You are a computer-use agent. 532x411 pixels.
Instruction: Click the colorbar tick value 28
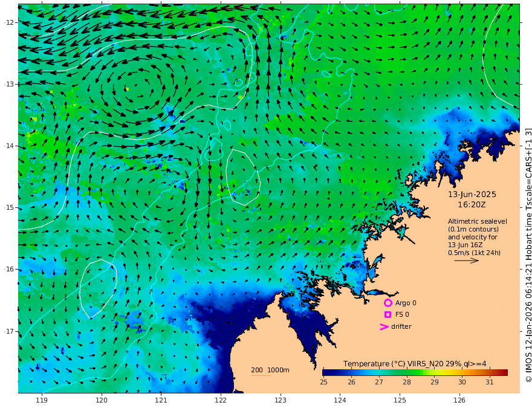pos(407,382)
